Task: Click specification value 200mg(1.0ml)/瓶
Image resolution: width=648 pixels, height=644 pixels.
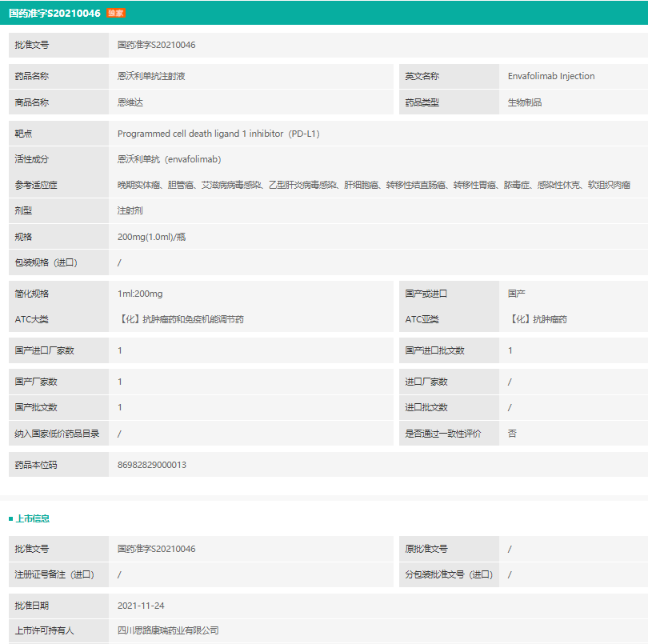Action: click(151, 237)
